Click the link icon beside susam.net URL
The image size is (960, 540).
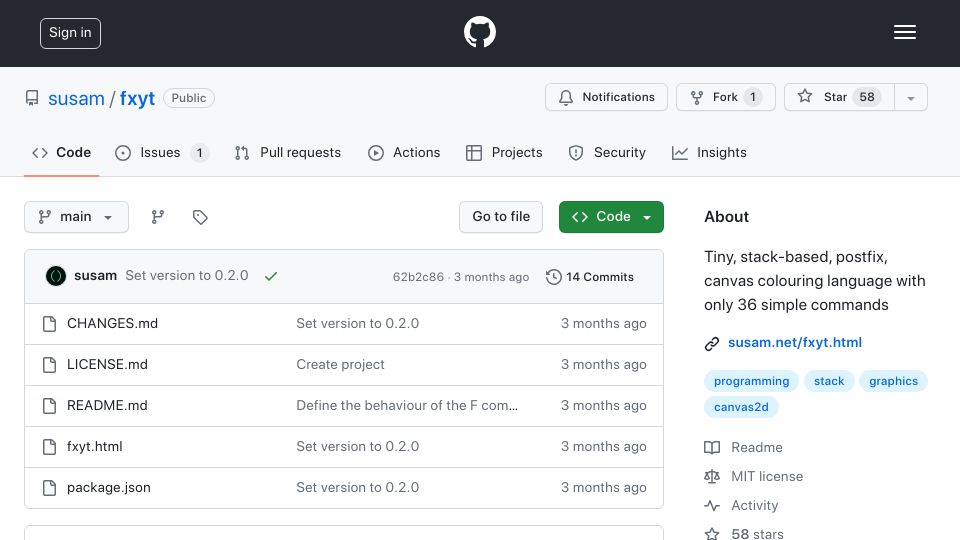tap(711, 343)
